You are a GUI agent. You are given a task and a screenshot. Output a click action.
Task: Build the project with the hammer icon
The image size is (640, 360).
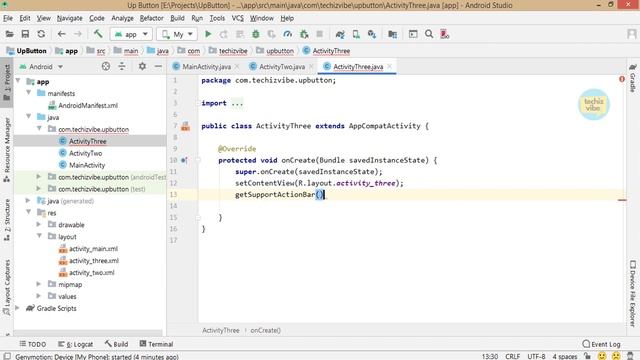click(x=98, y=34)
